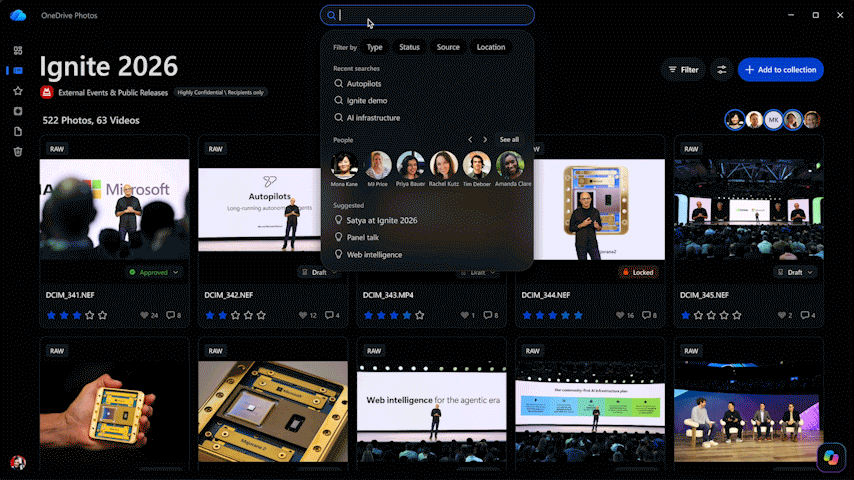Select the first collaborator avatar

coord(734,120)
